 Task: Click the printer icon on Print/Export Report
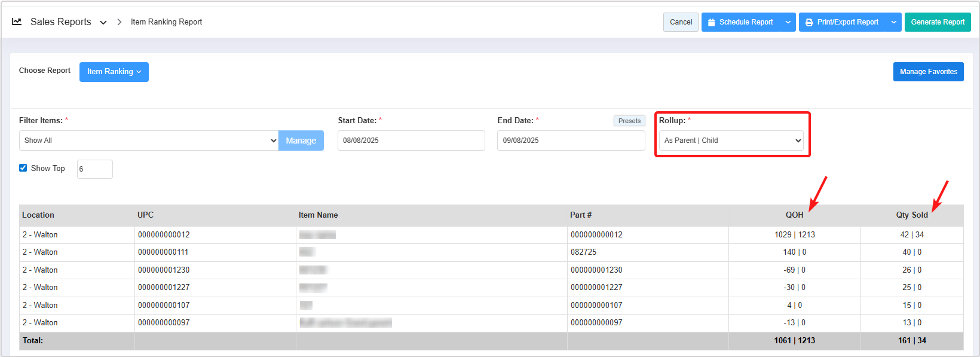[x=809, y=22]
